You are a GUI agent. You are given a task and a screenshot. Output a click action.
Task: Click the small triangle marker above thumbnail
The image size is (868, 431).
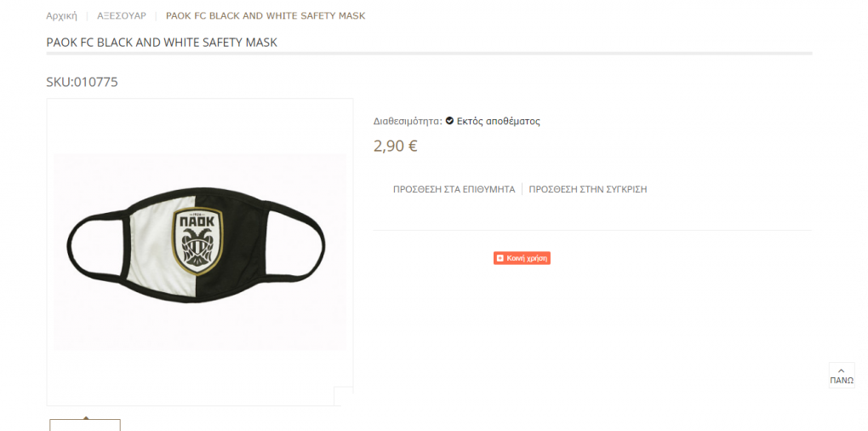[85, 417]
